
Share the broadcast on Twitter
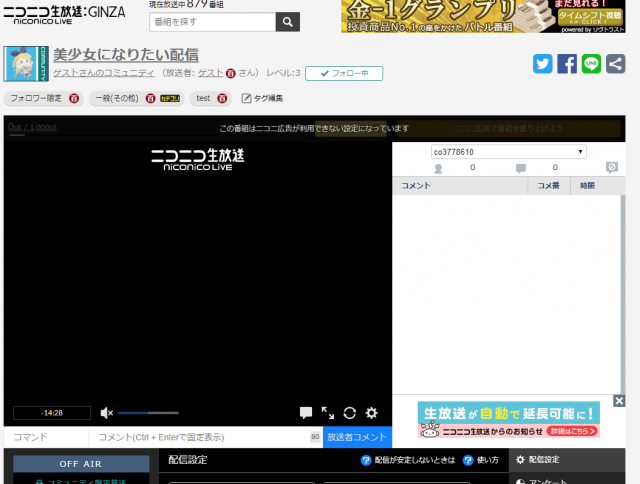pyautogui.click(x=542, y=64)
